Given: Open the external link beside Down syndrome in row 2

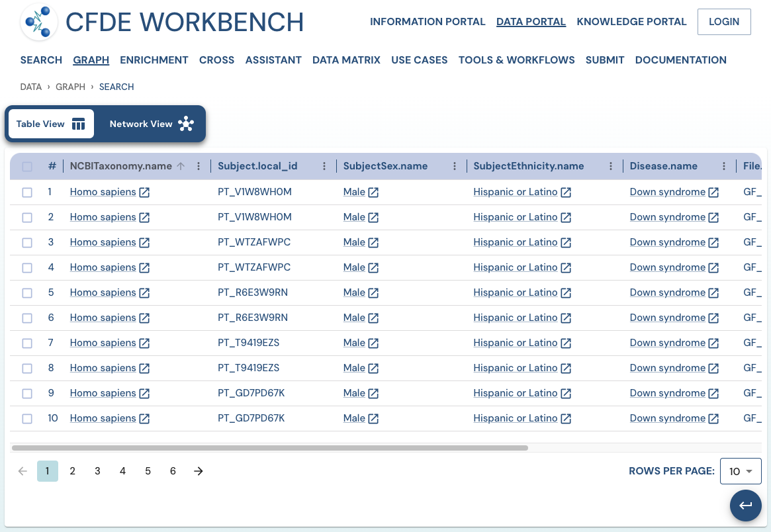Looking at the screenshot, I should (x=713, y=217).
